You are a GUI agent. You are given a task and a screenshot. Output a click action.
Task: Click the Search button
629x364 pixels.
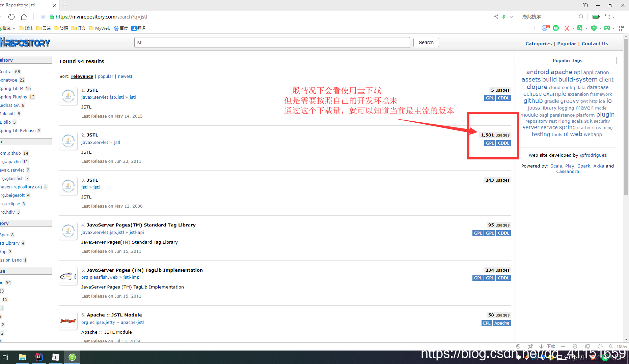point(426,42)
